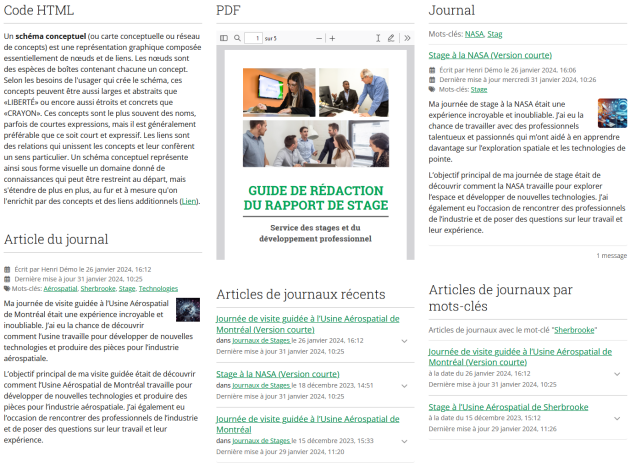The height and width of the screenshot is (466, 630).
Task: Click the Aérospatial tag in Article du journal
Action: pyautogui.click(x=60, y=288)
